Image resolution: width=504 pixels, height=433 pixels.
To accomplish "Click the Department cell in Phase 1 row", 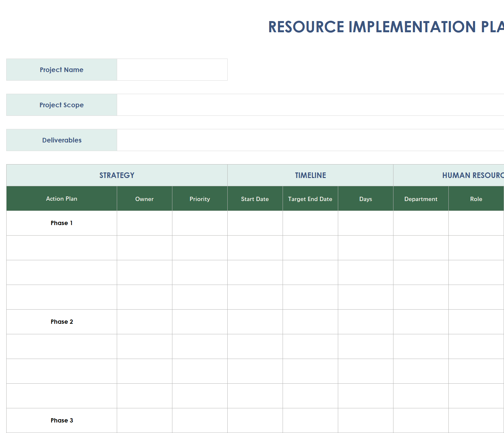I will click(x=421, y=223).
